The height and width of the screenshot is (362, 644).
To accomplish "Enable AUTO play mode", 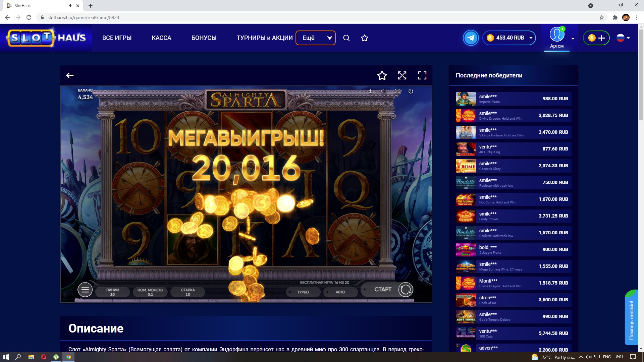I will 340,292.
